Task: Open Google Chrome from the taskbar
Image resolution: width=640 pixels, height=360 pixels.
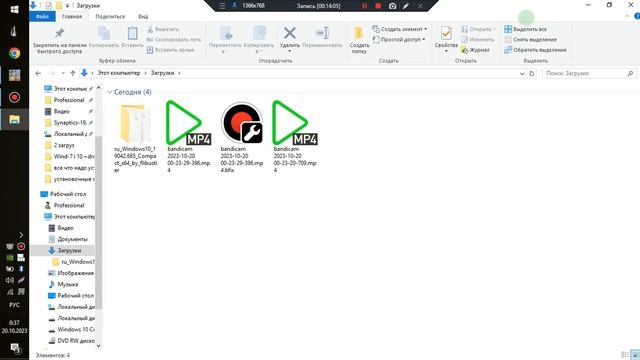Action: point(14,53)
